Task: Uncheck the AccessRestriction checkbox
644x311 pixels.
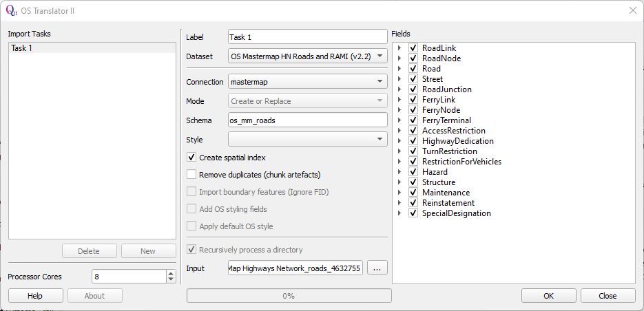Action: 413,131
